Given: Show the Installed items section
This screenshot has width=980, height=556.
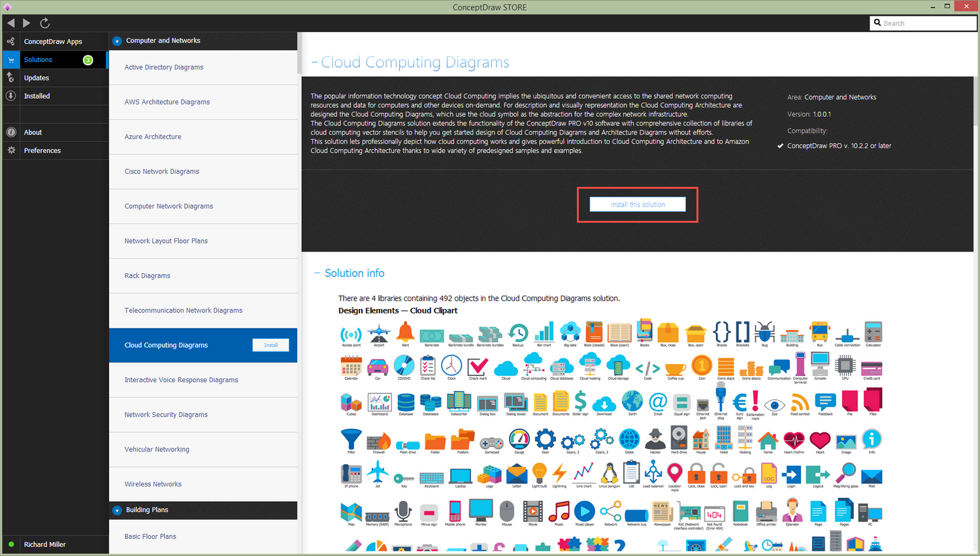Looking at the screenshot, I should click(x=56, y=96).
